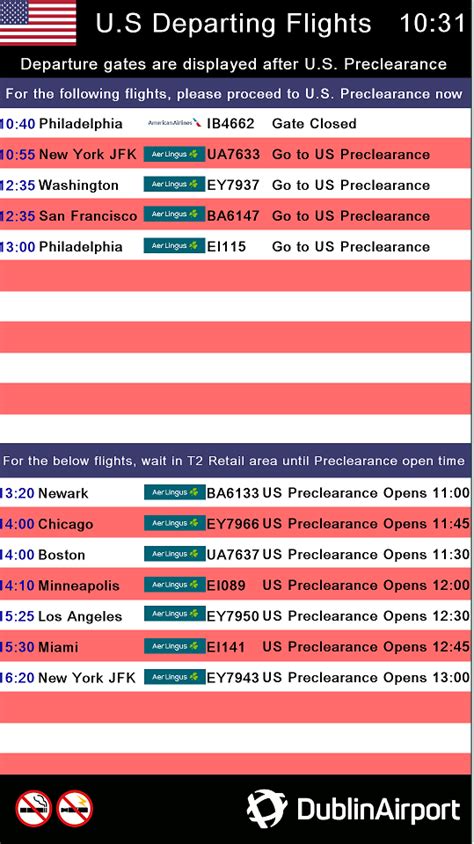Viewport: 474px width, 844px height.
Task: Click the U.S Departing Flights title
Action: click(233, 24)
